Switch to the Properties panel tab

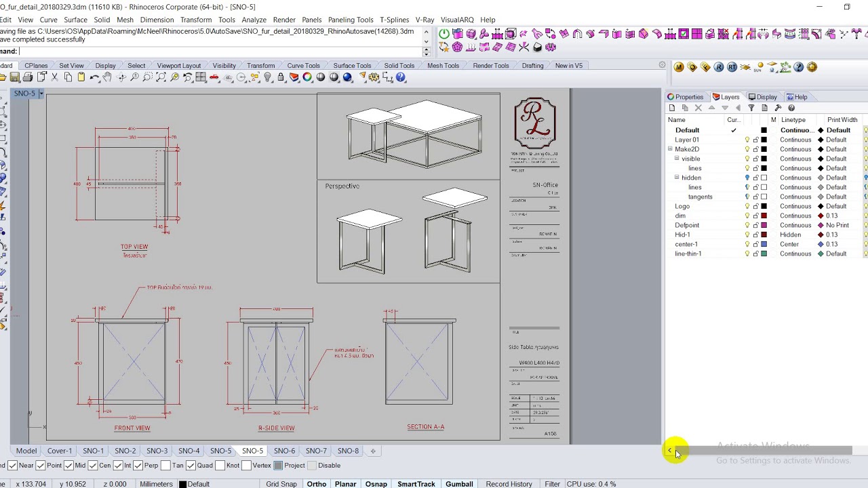pyautogui.click(x=686, y=97)
